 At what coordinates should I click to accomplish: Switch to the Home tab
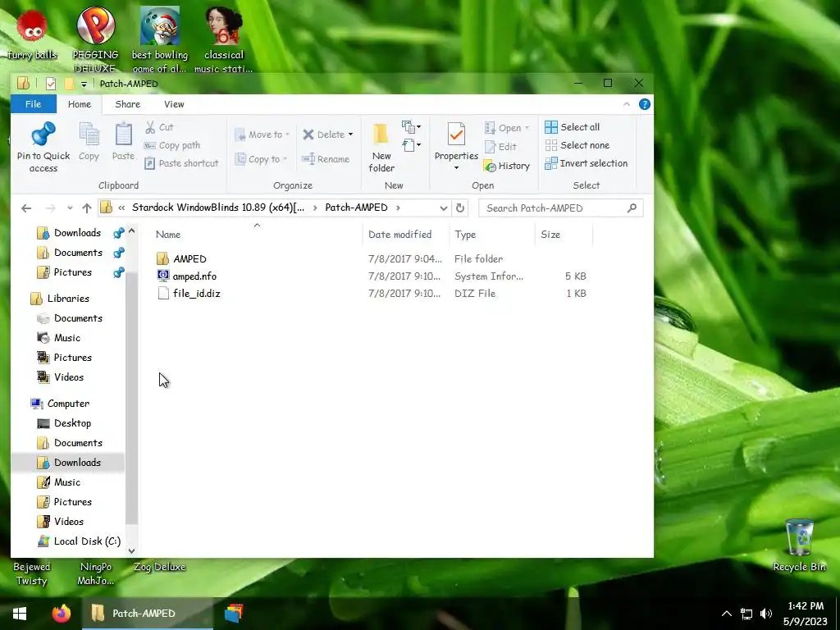click(x=80, y=104)
